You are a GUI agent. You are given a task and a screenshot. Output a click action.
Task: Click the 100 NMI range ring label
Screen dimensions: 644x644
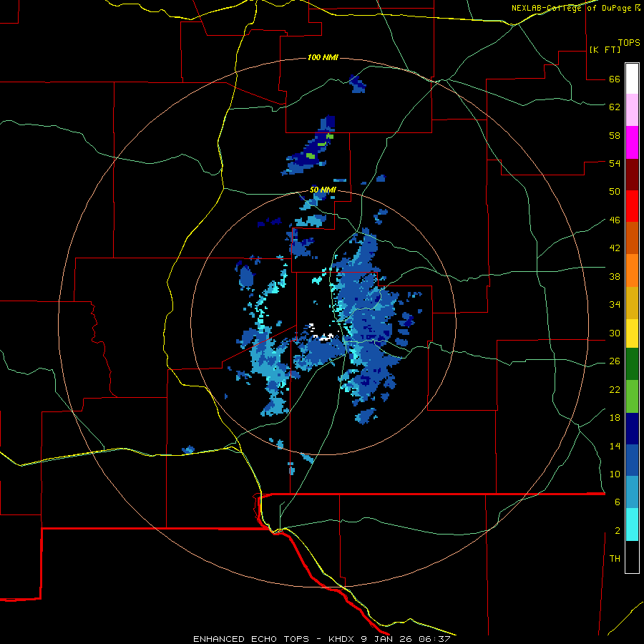tap(323, 57)
